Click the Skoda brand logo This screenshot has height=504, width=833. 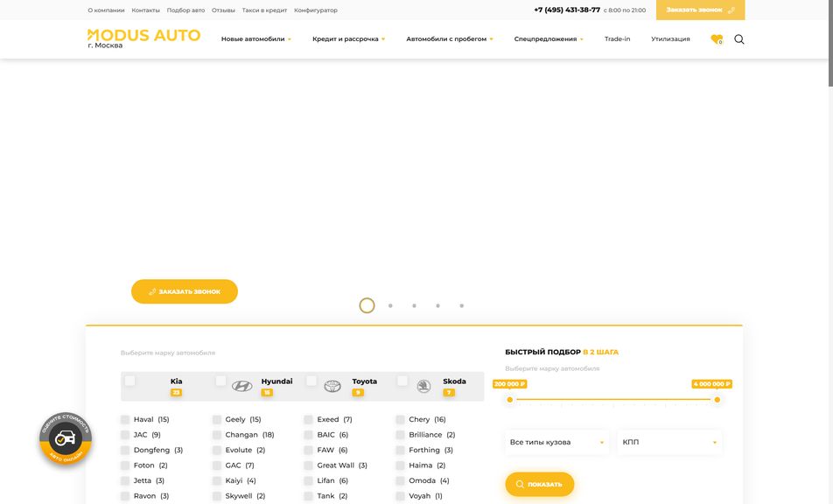coord(423,386)
